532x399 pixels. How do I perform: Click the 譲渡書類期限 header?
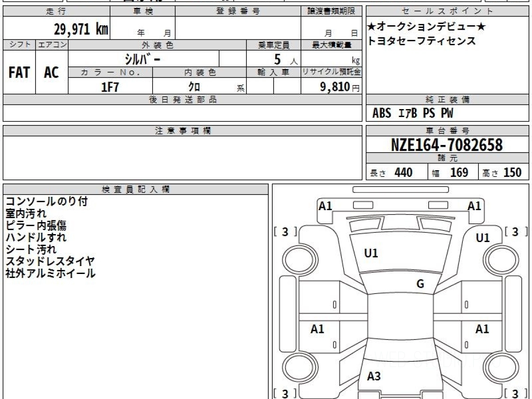[x=332, y=12]
